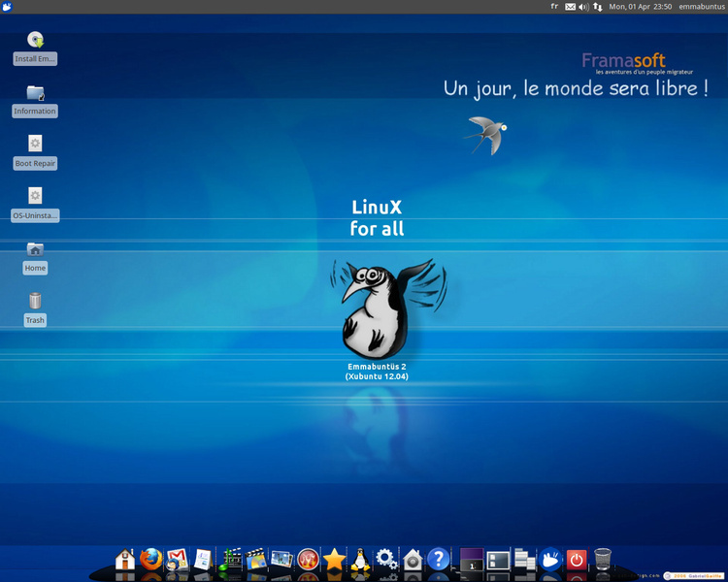Viewport: 728px width, 582px height.
Task: Click the 'Install Em...' label
Action: point(35,58)
